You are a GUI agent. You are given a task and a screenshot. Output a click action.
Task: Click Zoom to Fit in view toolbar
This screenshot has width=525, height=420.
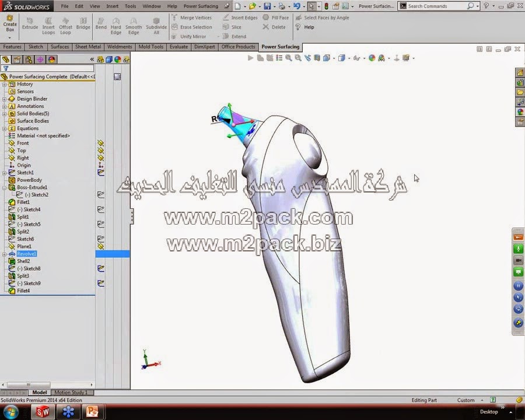click(x=288, y=58)
